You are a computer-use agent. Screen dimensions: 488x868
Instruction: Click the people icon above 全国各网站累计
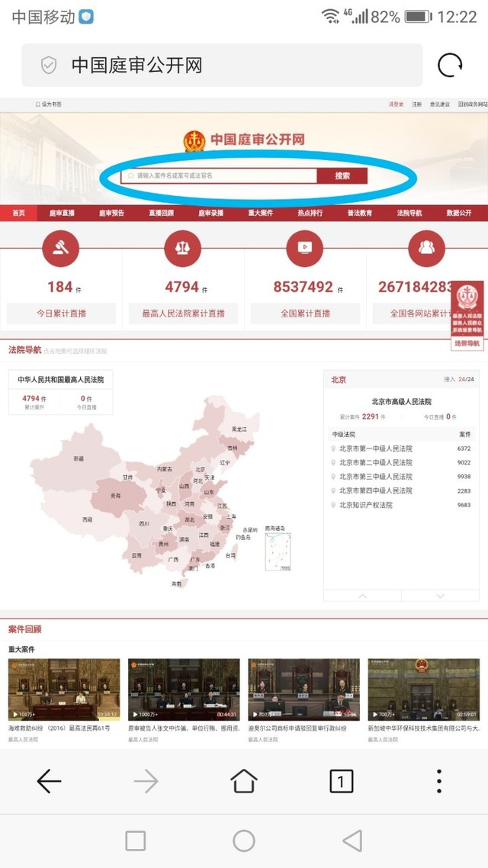[x=426, y=249]
